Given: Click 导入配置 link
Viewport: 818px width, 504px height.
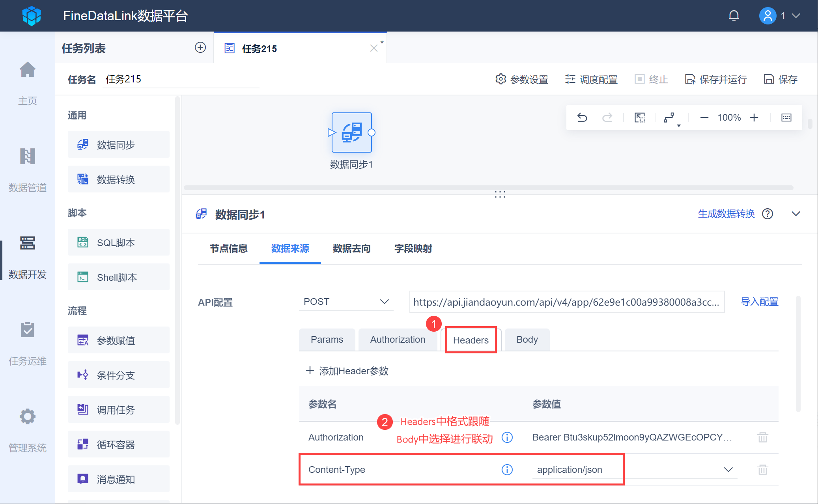Looking at the screenshot, I should coord(759,302).
